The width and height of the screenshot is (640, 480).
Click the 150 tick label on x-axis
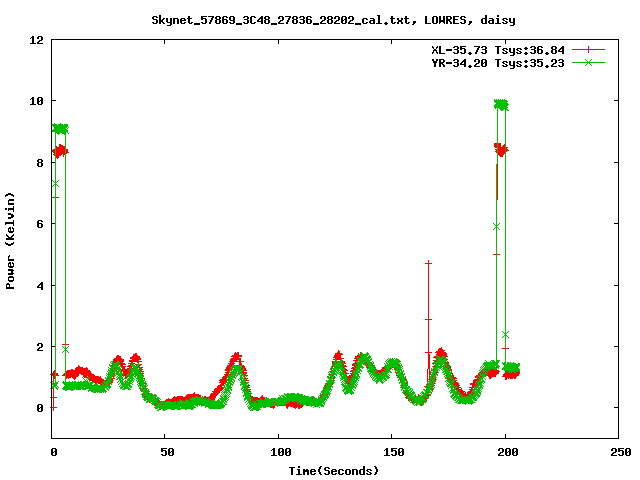click(391, 453)
